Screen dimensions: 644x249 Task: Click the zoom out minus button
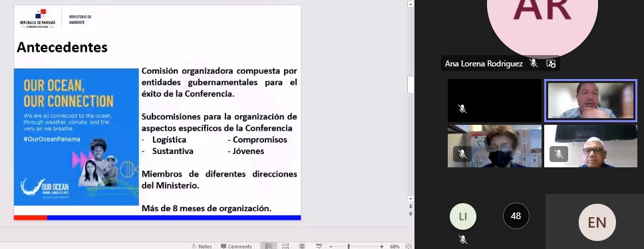coord(331,246)
